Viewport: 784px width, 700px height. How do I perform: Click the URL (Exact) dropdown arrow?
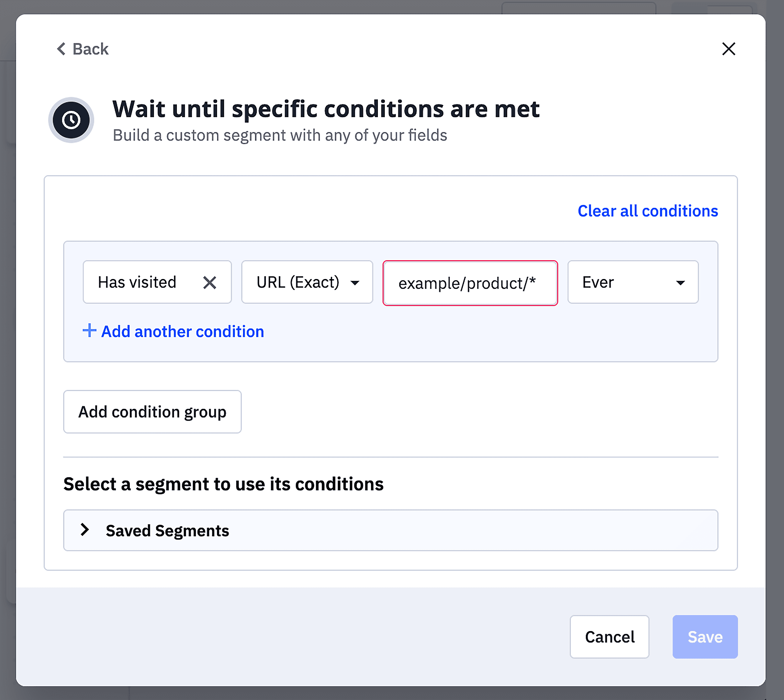click(x=355, y=283)
